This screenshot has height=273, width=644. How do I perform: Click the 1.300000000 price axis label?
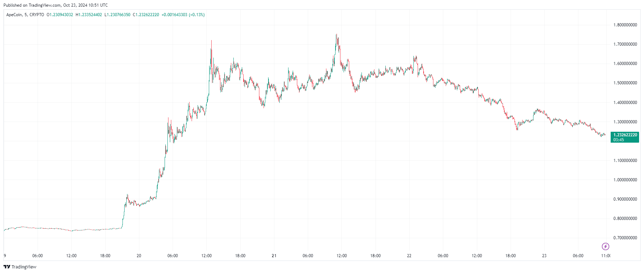coord(625,122)
